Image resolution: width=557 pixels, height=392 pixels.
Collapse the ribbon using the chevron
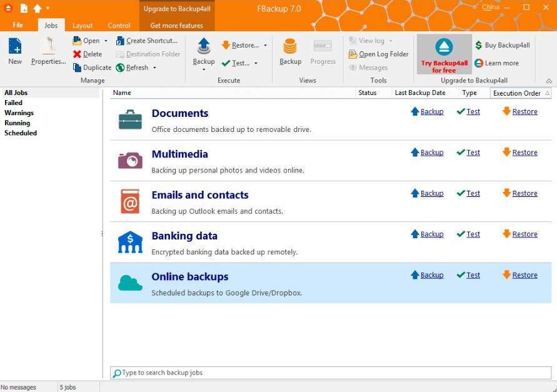coord(549,81)
